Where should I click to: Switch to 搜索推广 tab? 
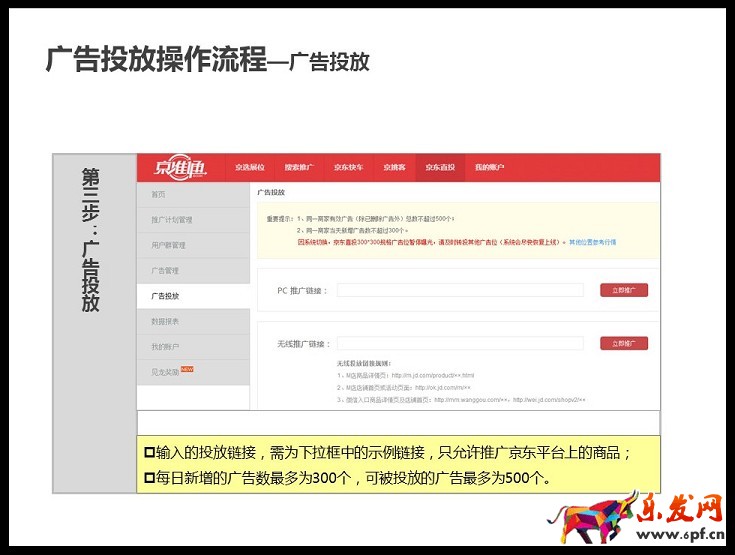(x=299, y=168)
